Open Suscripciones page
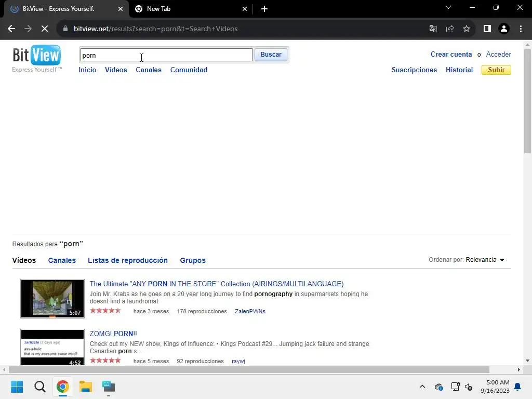This screenshot has height=399, width=532. (414, 70)
